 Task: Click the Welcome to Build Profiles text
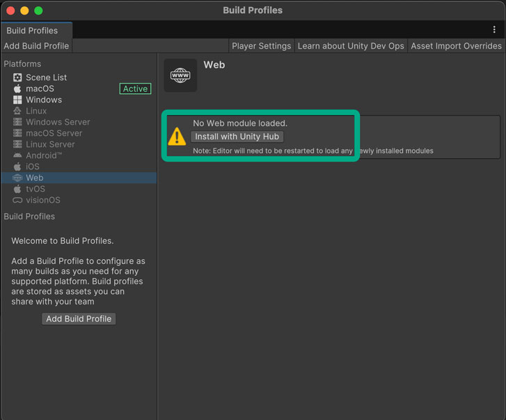click(x=63, y=241)
